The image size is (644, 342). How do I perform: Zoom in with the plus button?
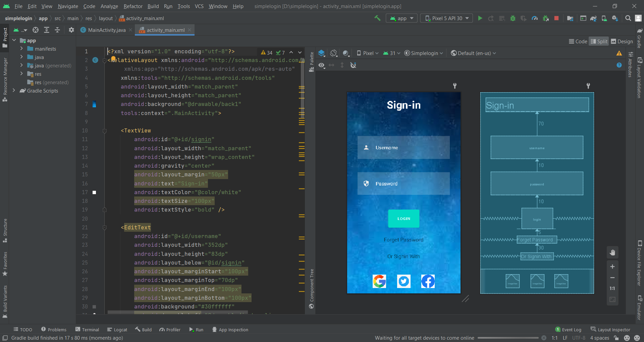pyautogui.click(x=612, y=267)
